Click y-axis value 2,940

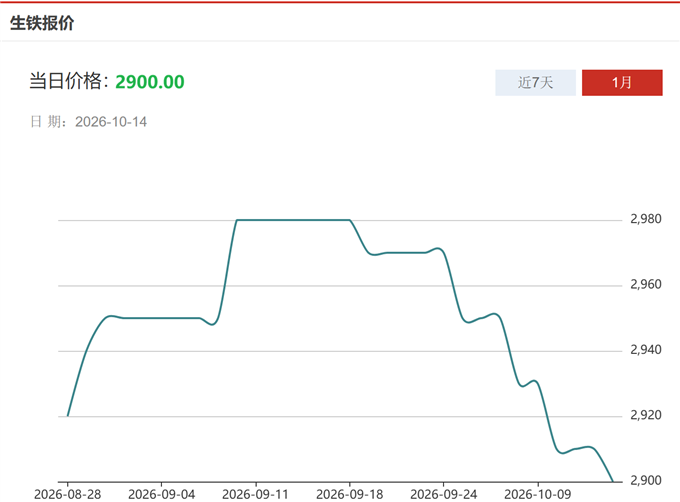pos(646,350)
